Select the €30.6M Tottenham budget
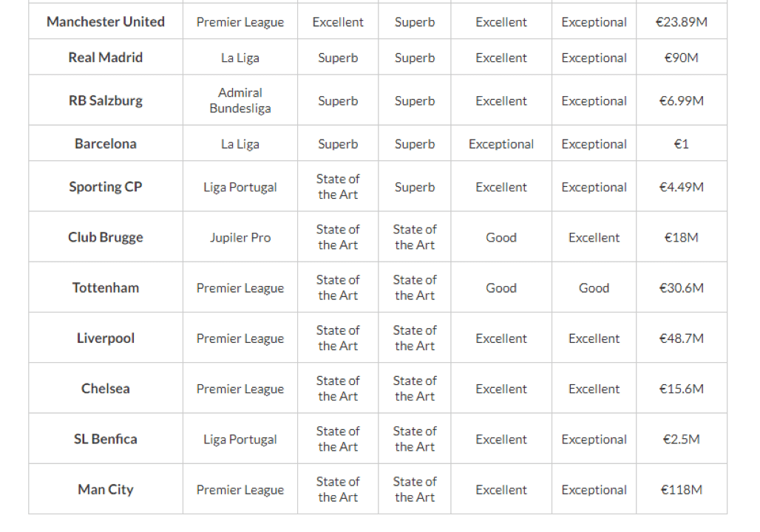 [x=681, y=288]
